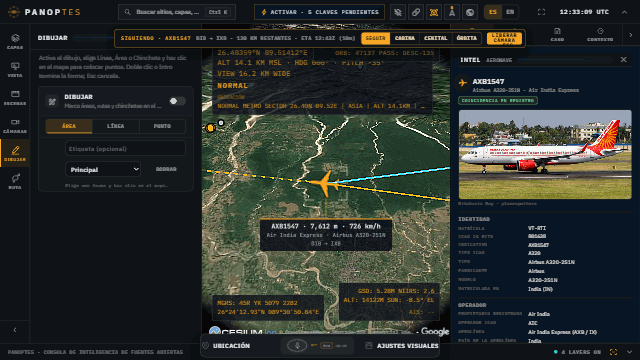Select the Dibujar sidebar tool

(x=15, y=153)
